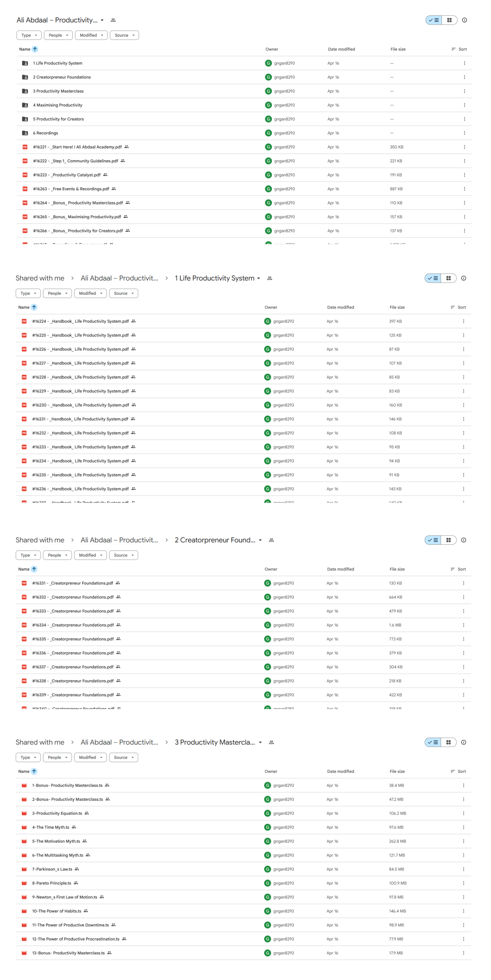Navigate to Ali Abdaal breadcrumb above Creatorpreneur Foundations

coord(119,539)
